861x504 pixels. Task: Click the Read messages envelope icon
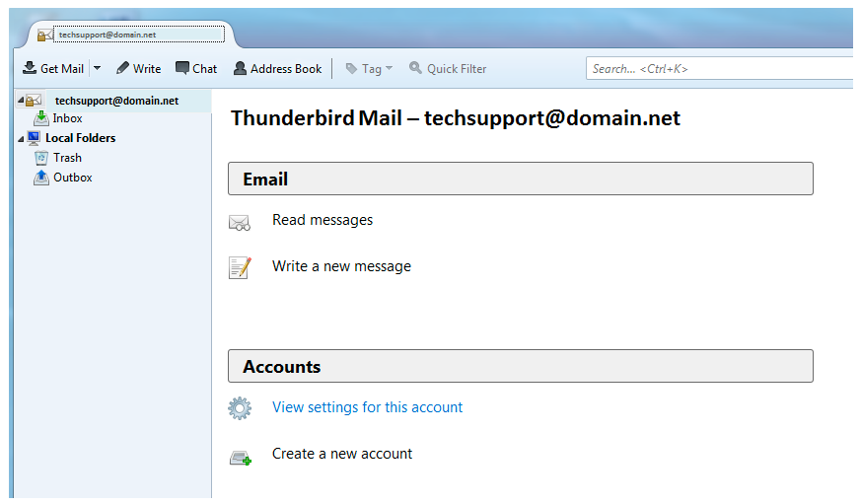tap(240, 222)
